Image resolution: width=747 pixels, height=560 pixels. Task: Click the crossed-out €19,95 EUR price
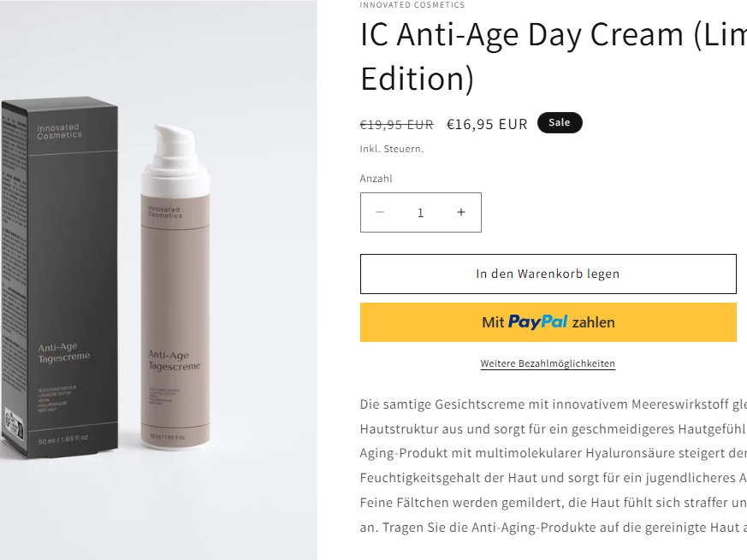pyautogui.click(x=396, y=124)
